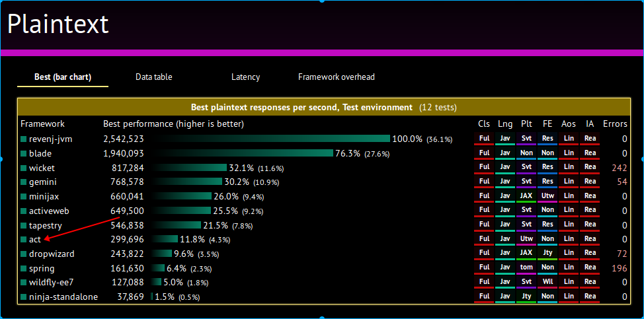644x319 pixels.
Task: Switch to the Data table tab
Action: pyautogui.click(x=153, y=77)
